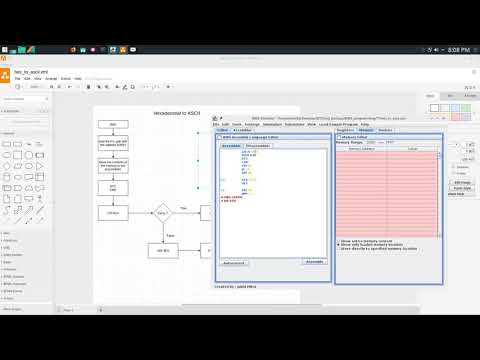Switch to the Disassembler tab
Image resolution: width=480 pixels, height=360 pixels.
pyautogui.click(x=258, y=146)
